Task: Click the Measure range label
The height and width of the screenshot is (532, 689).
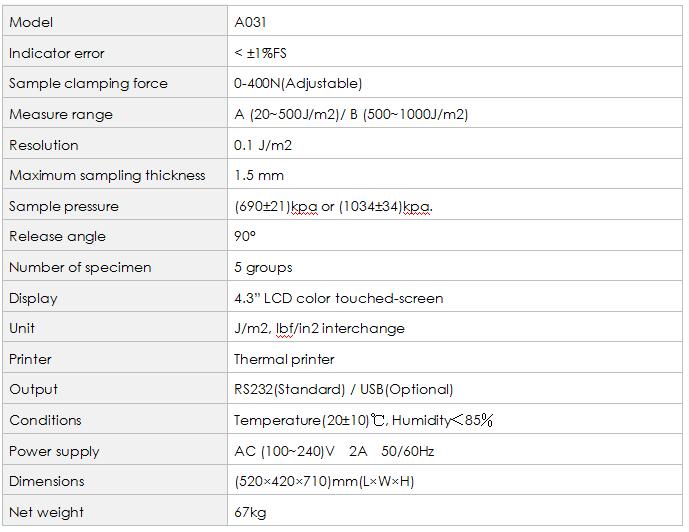Action: click(x=61, y=114)
